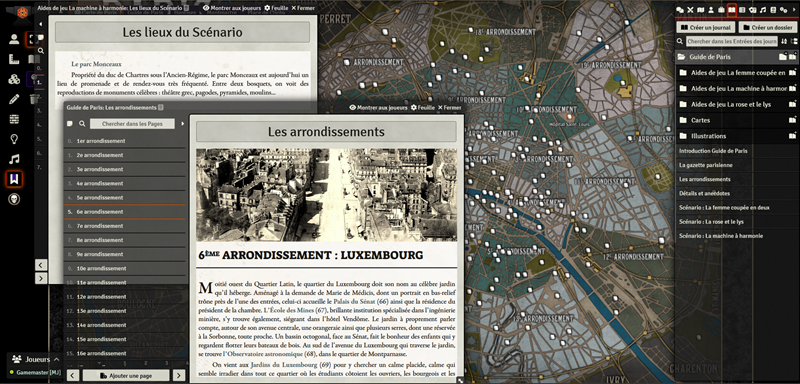This screenshot has height=384, width=800.
Task: Follow the Palais du Sénat link
Action: click(354, 301)
